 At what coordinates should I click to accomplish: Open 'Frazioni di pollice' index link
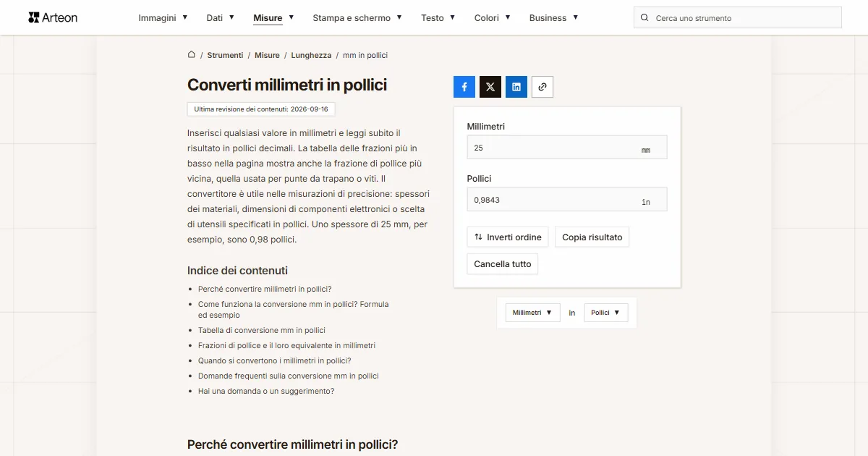click(286, 345)
